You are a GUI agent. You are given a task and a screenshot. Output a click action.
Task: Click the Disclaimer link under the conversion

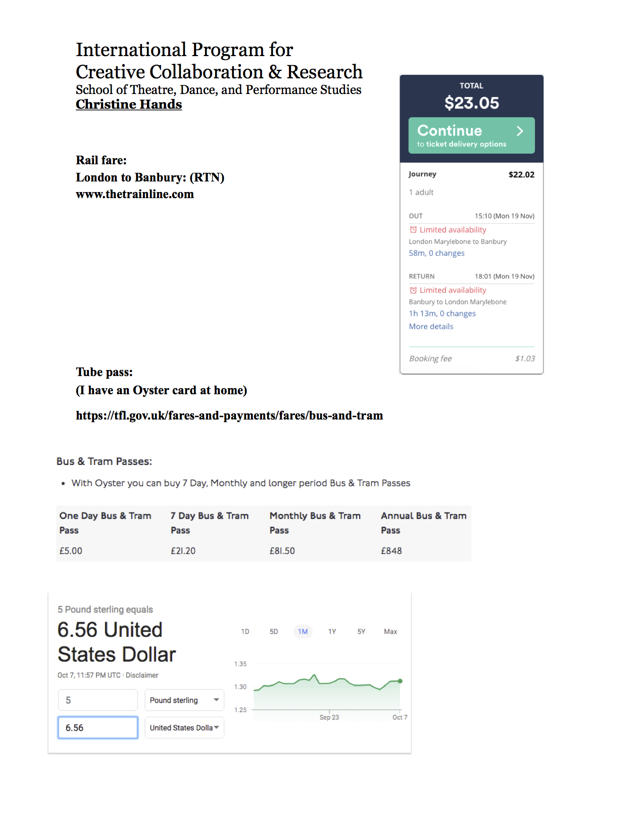coord(142,675)
